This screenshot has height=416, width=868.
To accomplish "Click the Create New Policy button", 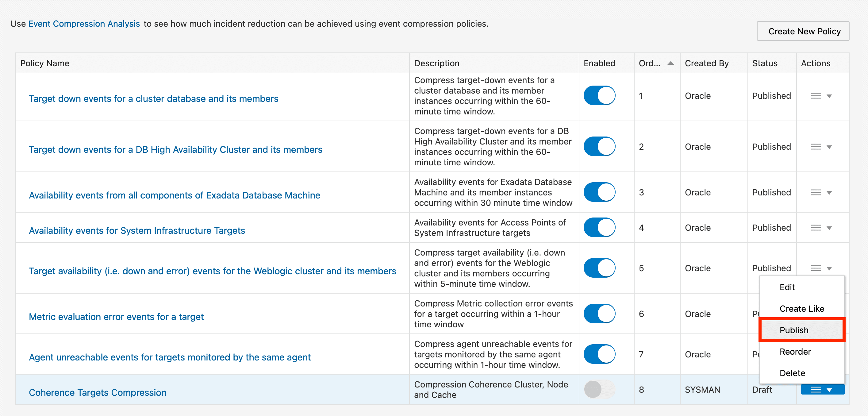I will [x=804, y=31].
